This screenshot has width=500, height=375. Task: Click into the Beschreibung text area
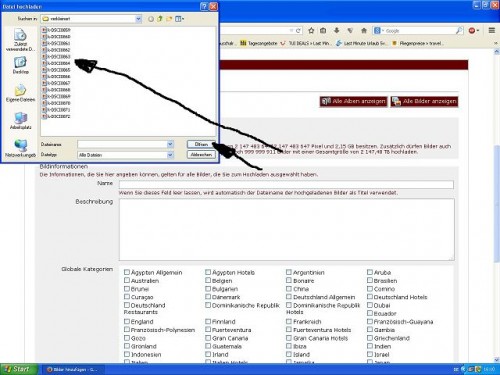pos(287,229)
